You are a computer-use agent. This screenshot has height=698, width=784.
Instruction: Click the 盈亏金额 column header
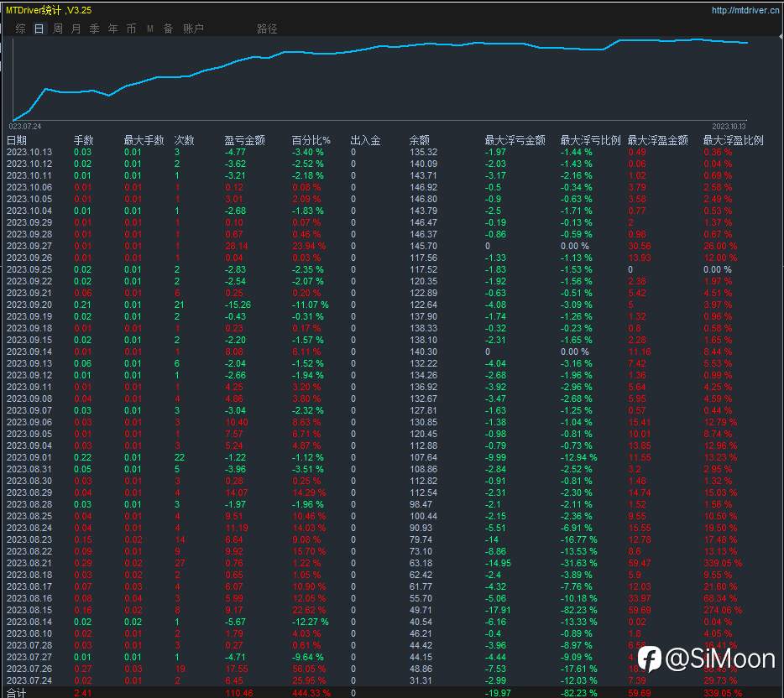pos(244,140)
